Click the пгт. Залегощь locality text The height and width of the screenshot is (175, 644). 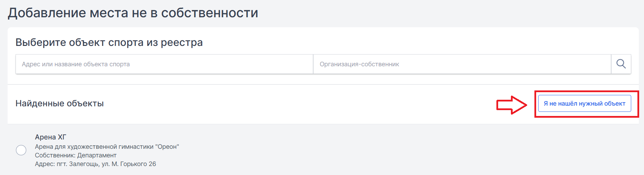tap(78, 164)
